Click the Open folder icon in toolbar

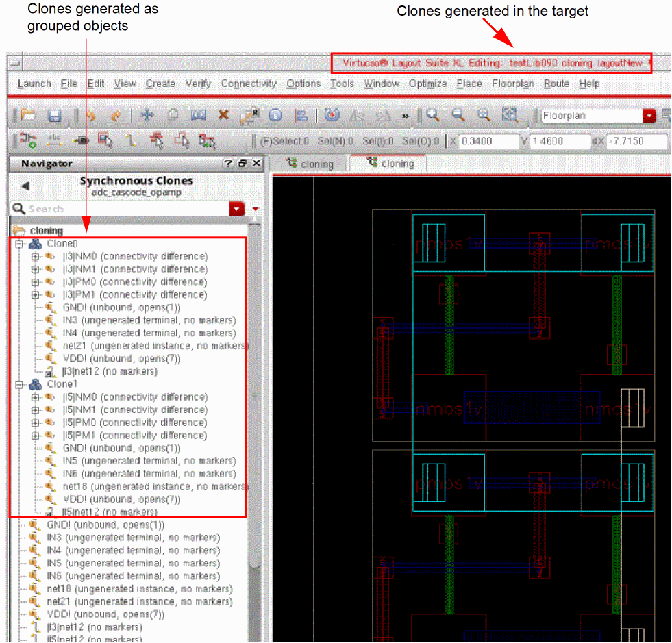[28, 116]
